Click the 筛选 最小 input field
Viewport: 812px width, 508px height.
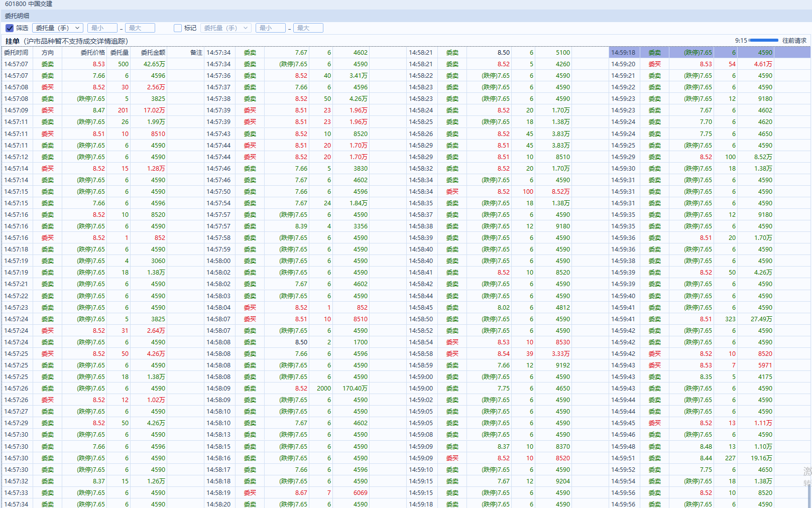[102, 28]
